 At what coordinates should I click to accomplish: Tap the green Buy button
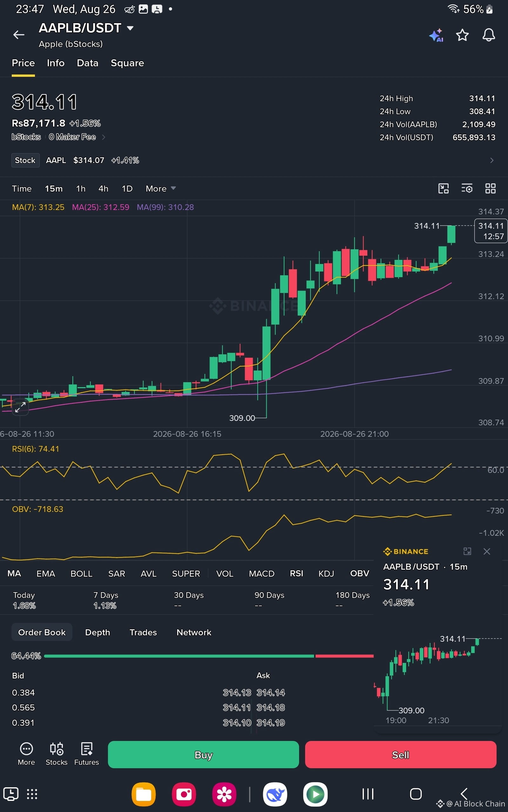tap(203, 755)
